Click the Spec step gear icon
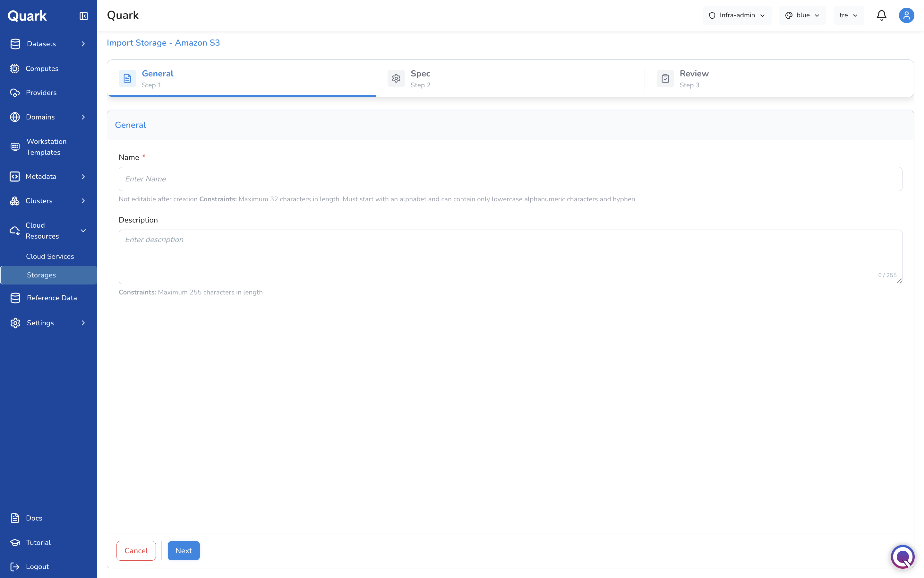 tap(396, 78)
